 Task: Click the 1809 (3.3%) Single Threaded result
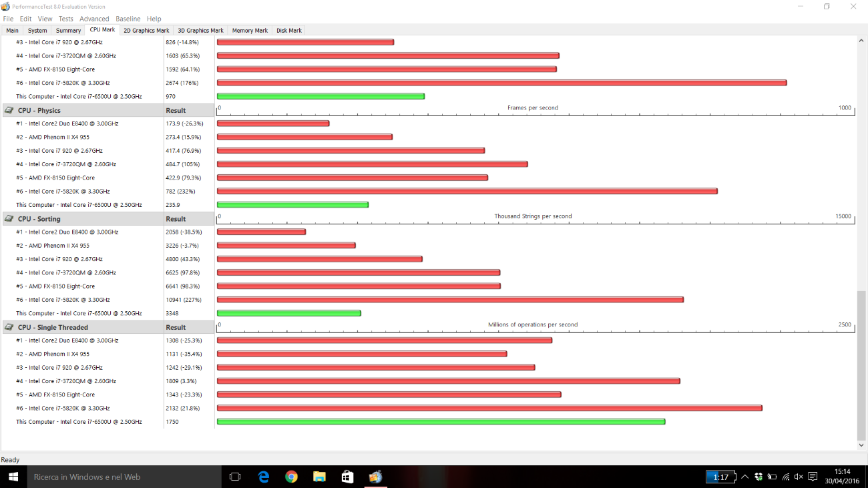tap(182, 381)
